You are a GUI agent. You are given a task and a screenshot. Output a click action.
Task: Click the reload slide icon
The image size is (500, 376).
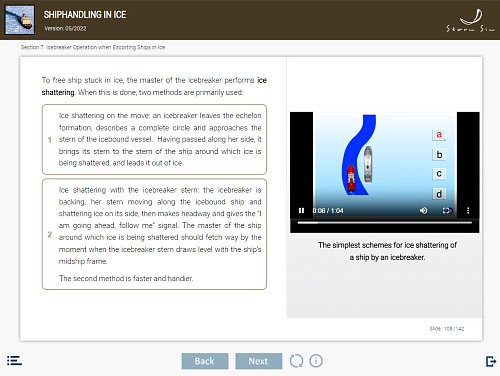(296, 361)
